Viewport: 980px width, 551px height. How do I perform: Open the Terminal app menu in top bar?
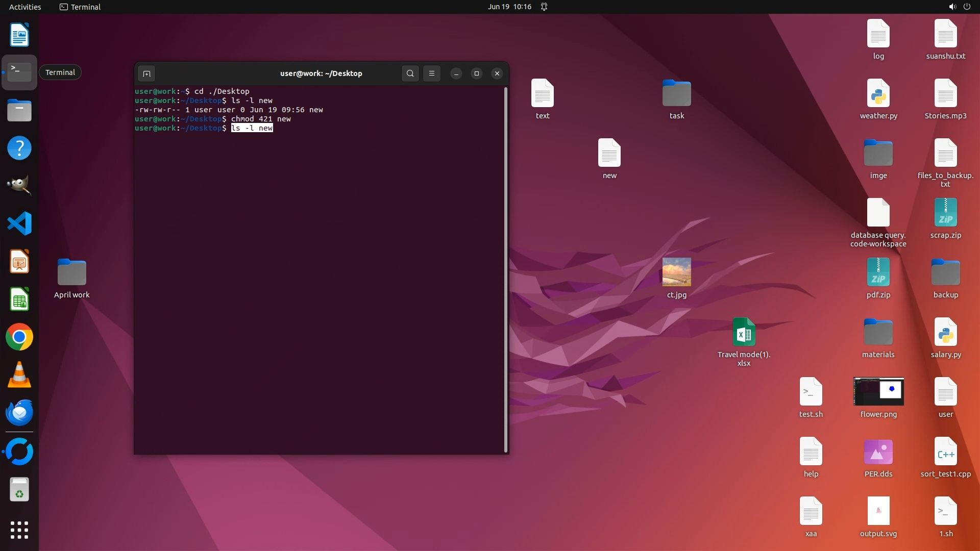[80, 7]
